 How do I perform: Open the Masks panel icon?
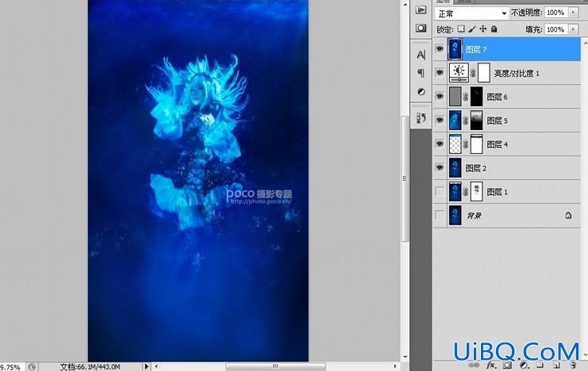[421, 28]
